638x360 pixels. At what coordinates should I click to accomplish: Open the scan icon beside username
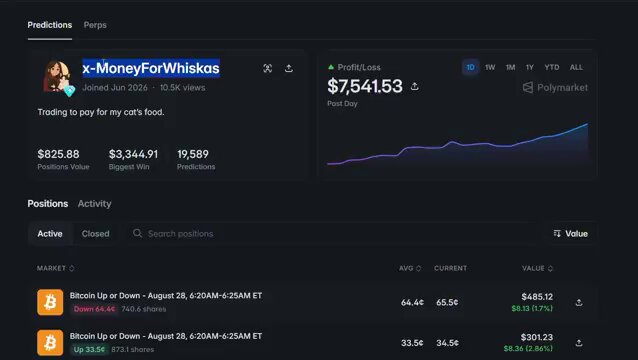[267, 68]
